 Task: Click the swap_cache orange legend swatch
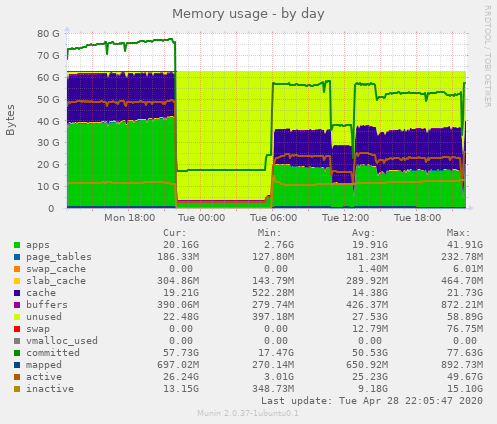pos(17,269)
